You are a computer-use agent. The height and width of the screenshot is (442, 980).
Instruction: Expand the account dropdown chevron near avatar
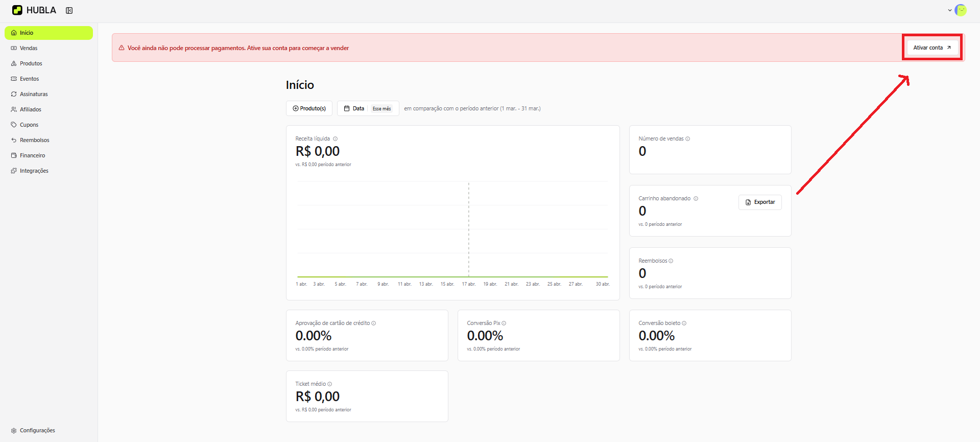950,10
